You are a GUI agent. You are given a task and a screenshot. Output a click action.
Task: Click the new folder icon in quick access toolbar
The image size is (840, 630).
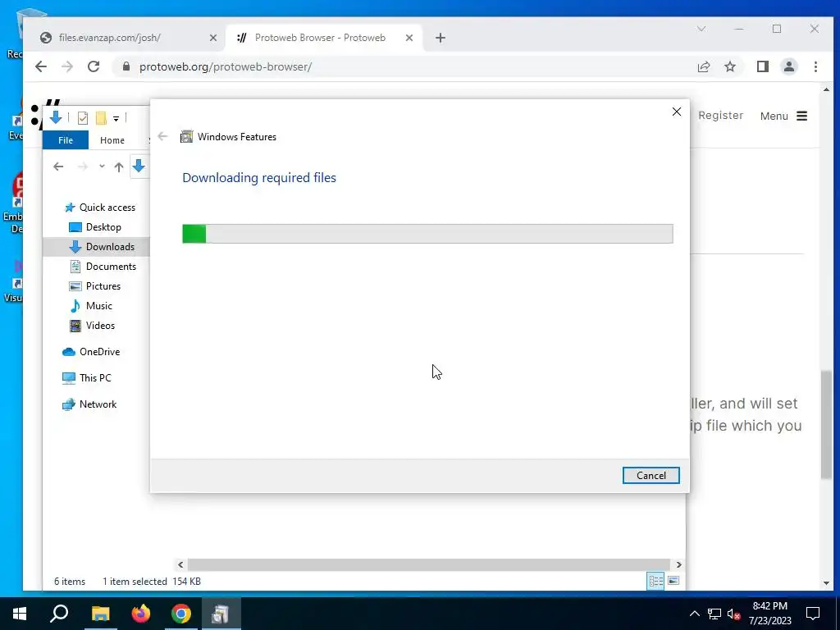(101, 117)
